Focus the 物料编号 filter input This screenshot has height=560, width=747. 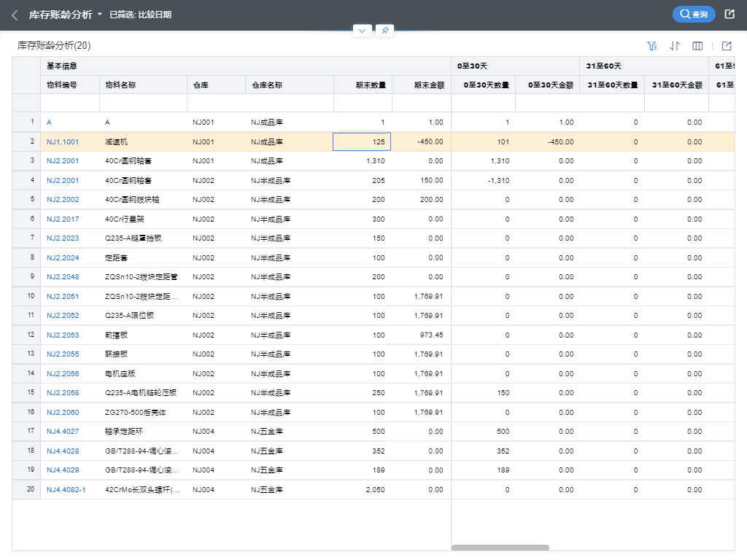[70, 103]
